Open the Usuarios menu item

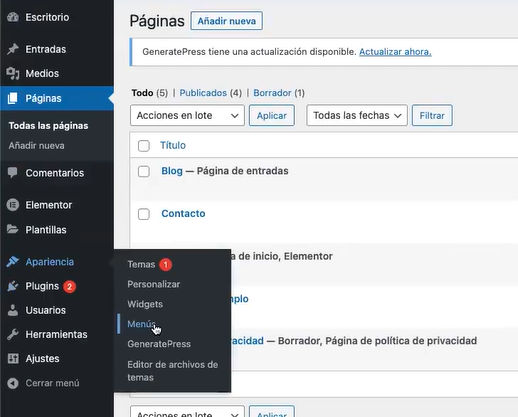46,310
